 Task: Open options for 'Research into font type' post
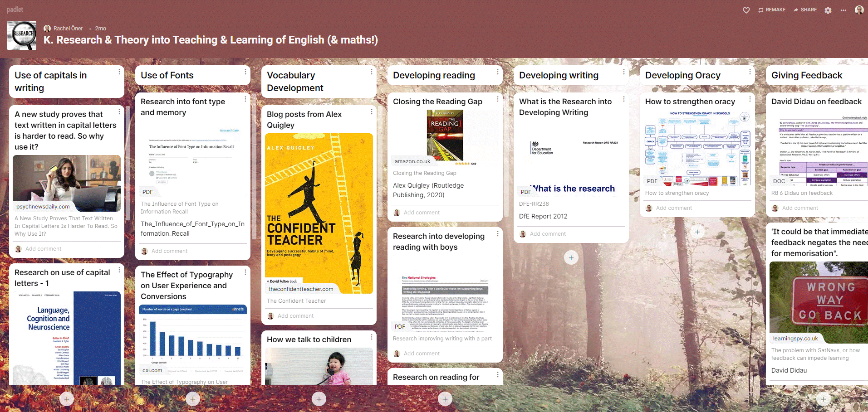[245, 98]
